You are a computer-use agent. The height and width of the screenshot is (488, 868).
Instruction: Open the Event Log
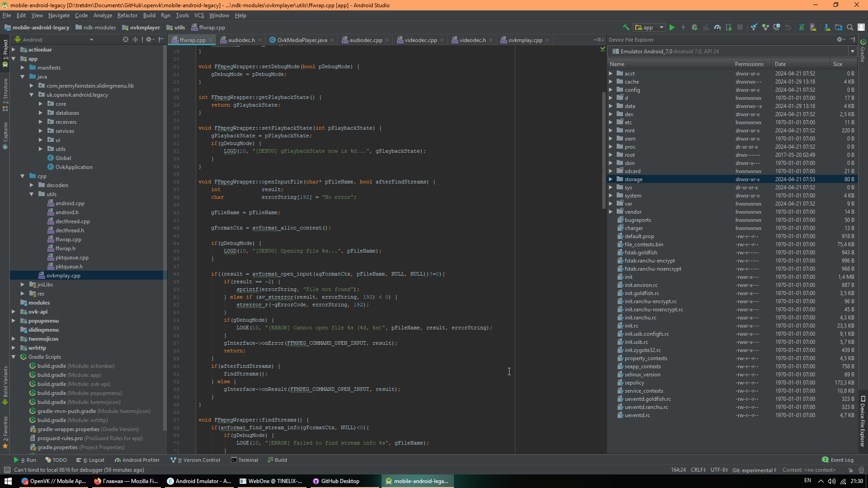(x=838, y=460)
